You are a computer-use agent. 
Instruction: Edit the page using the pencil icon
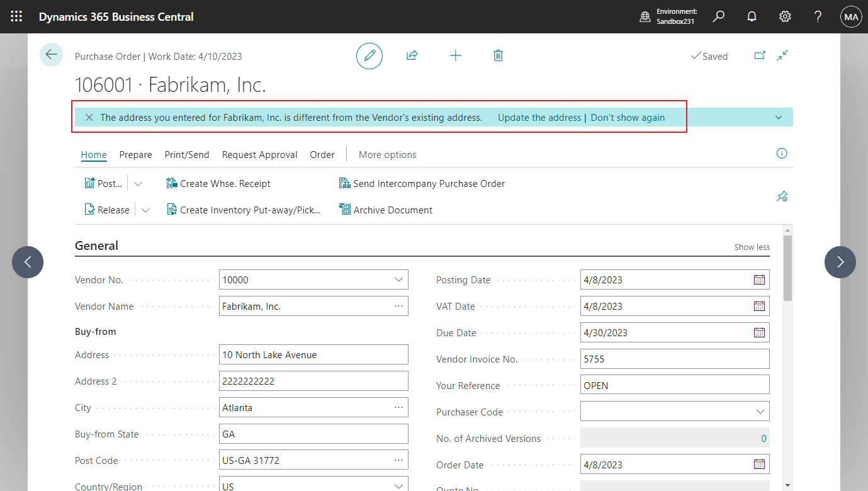pyautogui.click(x=369, y=55)
